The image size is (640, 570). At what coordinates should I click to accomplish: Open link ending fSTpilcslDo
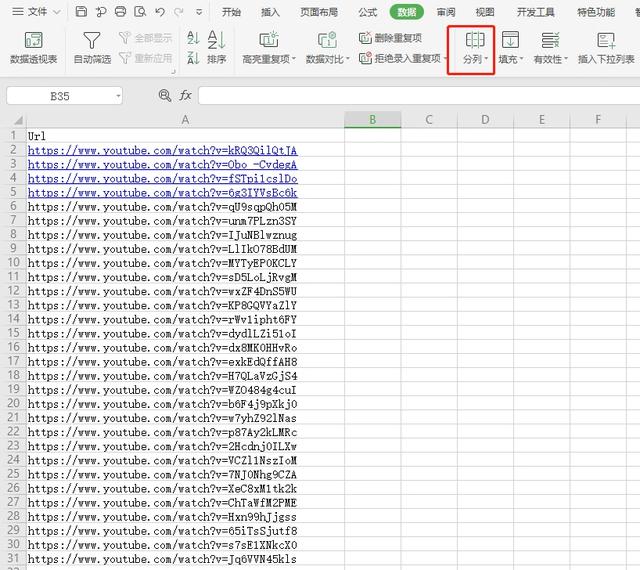click(x=162, y=178)
